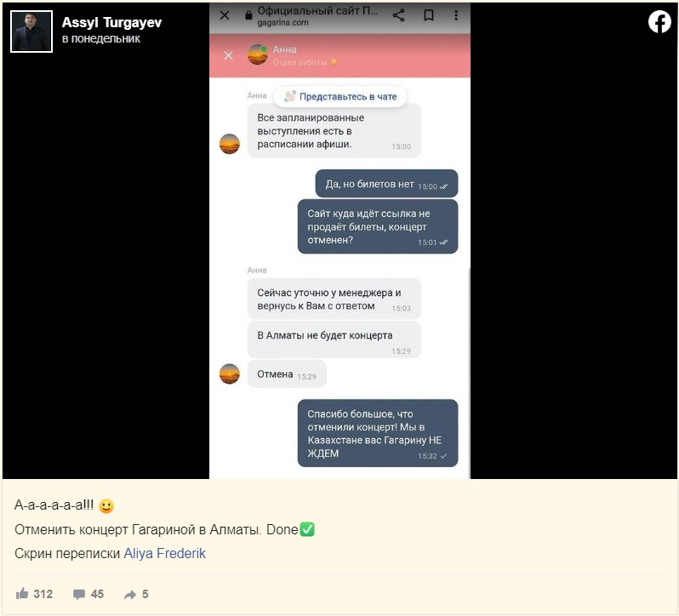Close the Анна chat with white X
The height and width of the screenshot is (616, 679).
click(228, 55)
